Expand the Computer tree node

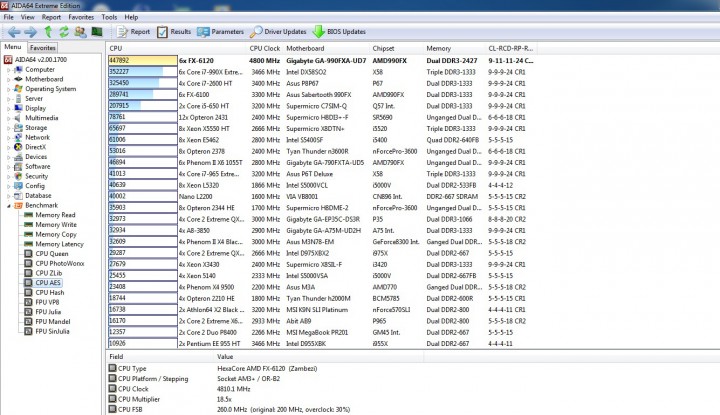click(8, 70)
